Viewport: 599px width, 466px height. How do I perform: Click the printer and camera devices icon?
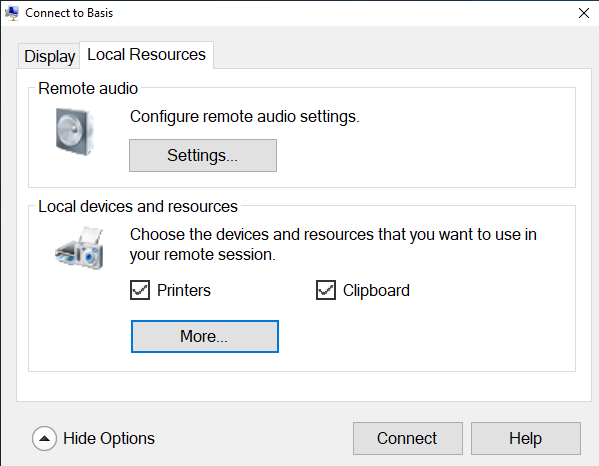coord(79,248)
